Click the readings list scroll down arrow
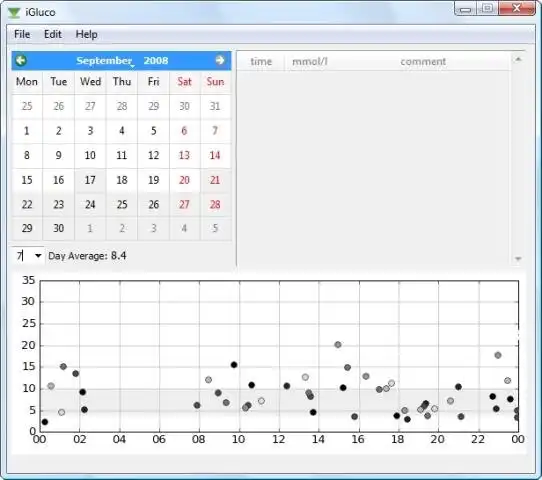Image resolution: width=542 pixels, height=480 pixels. [518, 258]
